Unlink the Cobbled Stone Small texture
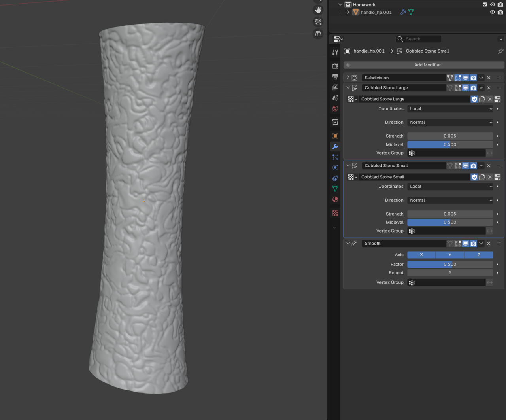 pos(489,177)
